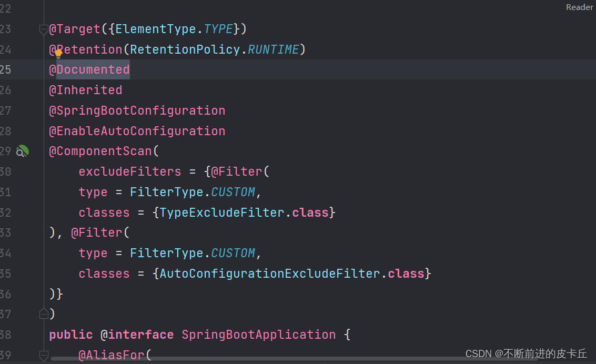Switch on Reader mode label
The image size is (596, 364).
(x=579, y=7)
